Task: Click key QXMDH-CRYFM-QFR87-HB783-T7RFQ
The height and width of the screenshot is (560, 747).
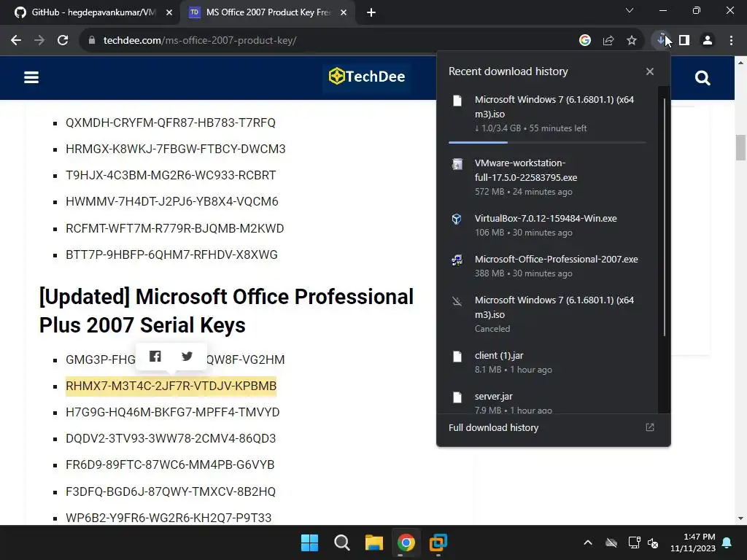Action: tap(171, 122)
